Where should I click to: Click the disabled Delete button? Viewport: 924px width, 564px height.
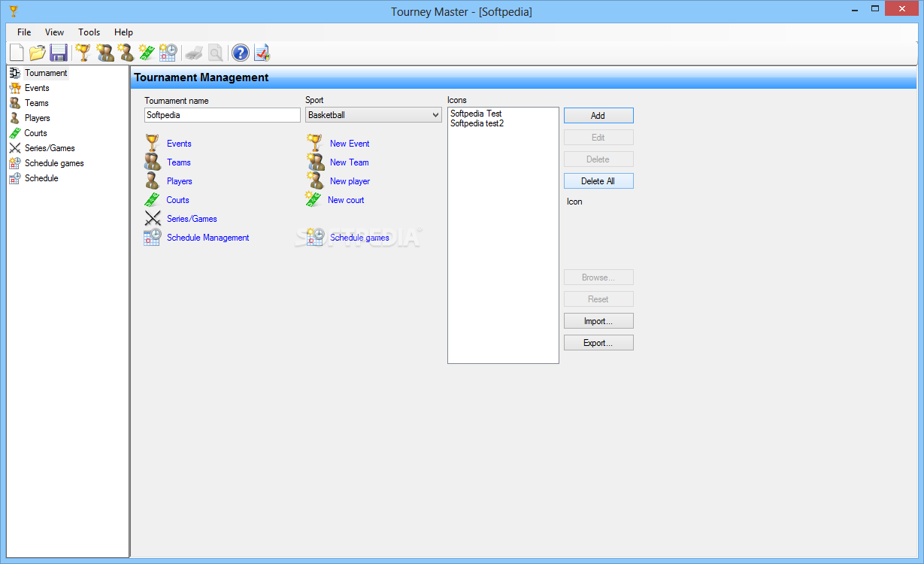(598, 159)
